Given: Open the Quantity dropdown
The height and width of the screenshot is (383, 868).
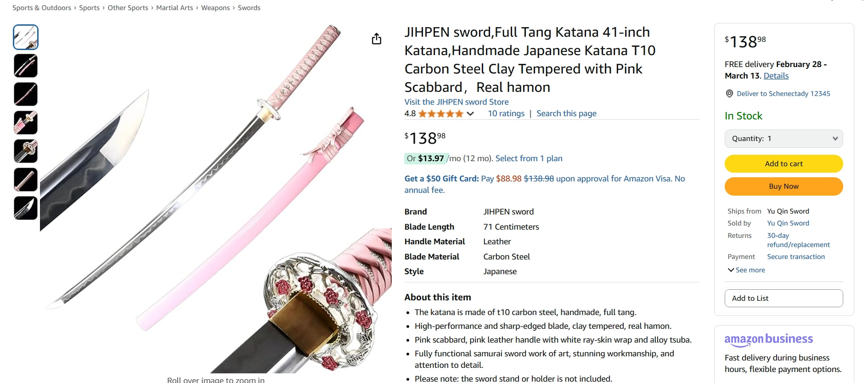Looking at the screenshot, I should tap(783, 139).
